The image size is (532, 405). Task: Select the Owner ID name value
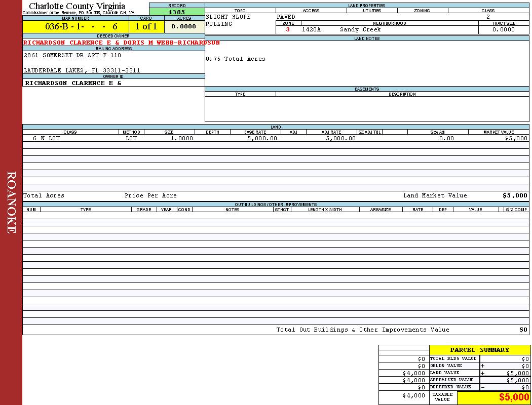coord(73,83)
